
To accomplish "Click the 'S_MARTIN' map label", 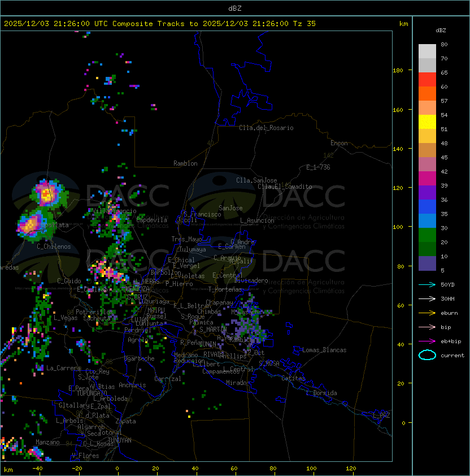I will click(213, 330).
